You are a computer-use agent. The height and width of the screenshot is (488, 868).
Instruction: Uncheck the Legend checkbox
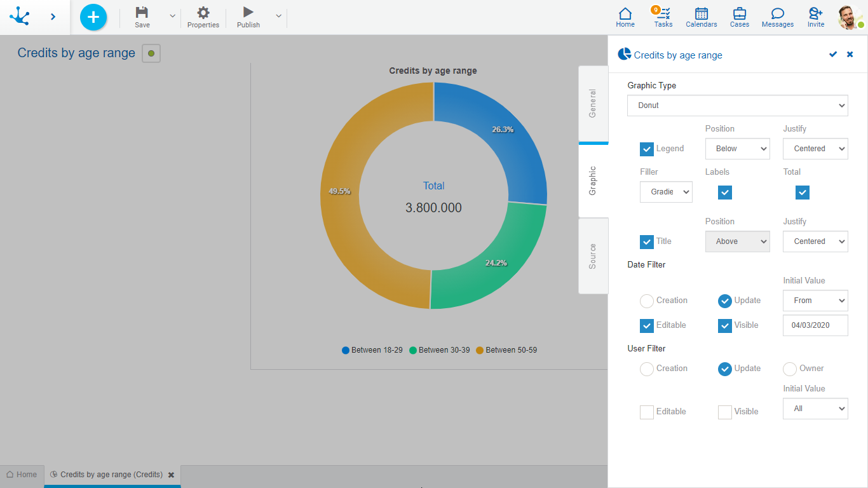pos(647,149)
